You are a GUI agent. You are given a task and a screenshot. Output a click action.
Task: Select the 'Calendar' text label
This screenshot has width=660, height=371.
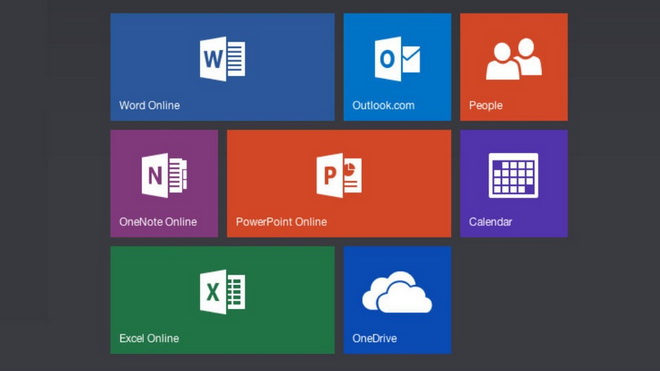pyautogui.click(x=490, y=222)
